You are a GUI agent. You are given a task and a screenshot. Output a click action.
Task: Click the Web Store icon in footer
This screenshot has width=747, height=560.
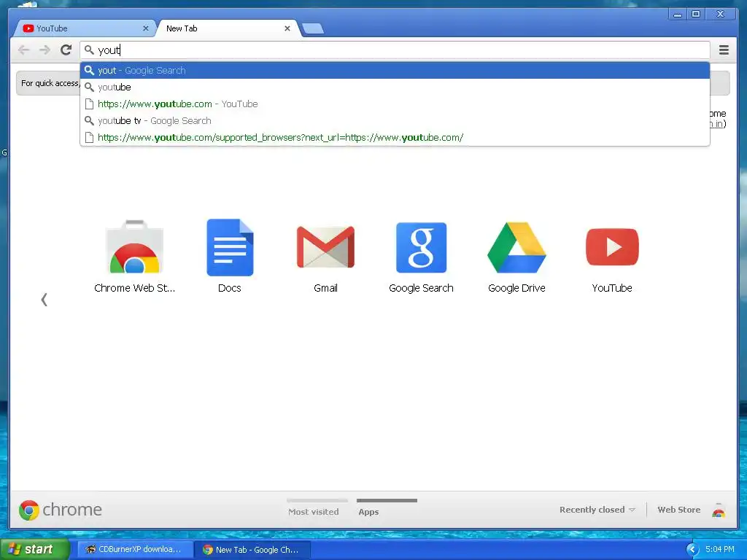tap(719, 510)
